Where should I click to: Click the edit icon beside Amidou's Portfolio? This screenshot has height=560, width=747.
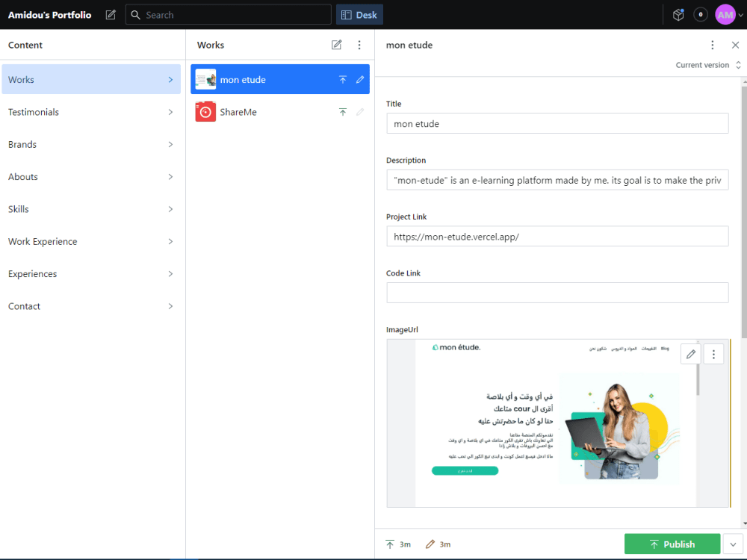[110, 14]
